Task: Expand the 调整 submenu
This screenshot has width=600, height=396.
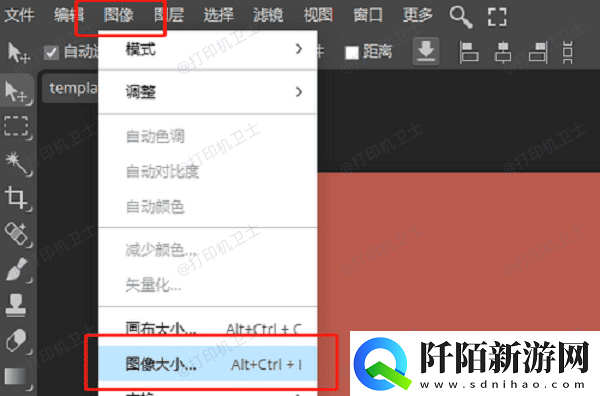Action: tap(208, 92)
